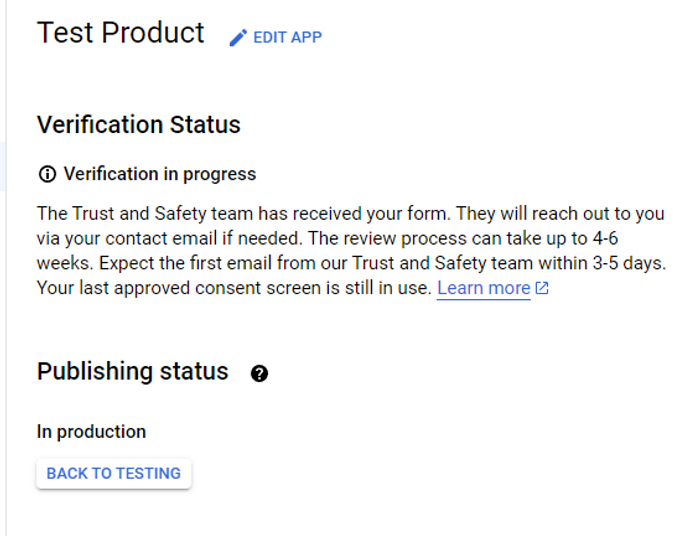Screen dimensions: 700x536
Task: Select the Test Product app title
Action: (x=121, y=33)
